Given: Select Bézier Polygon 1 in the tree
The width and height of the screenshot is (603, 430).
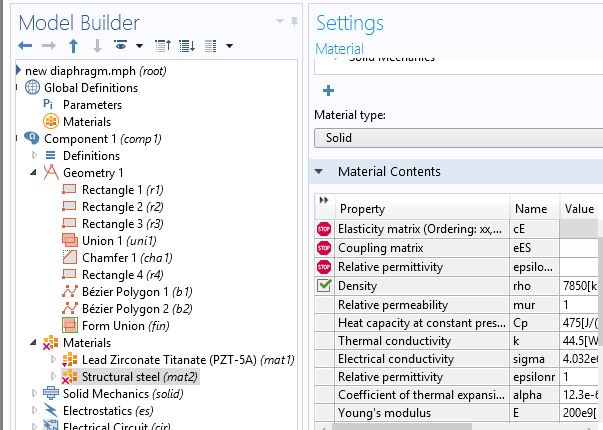Looking at the screenshot, I should pyautogui.click(x=126, y=292).
